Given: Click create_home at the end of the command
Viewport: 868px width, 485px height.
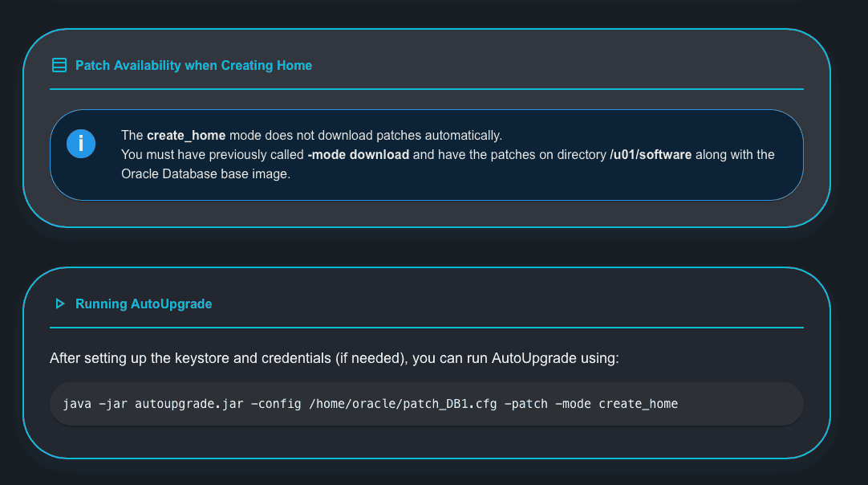Looking at the screenshot, I should point(639,404).
